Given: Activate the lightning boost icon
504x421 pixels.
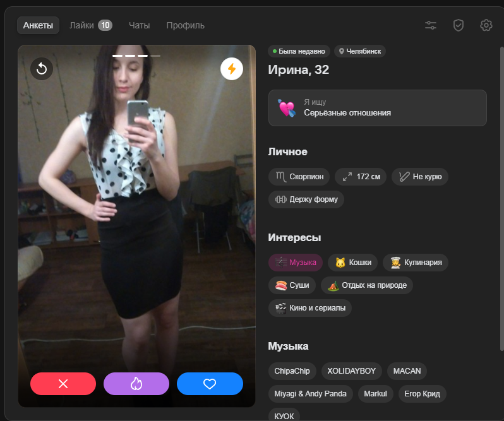Looking at the screenshot, I should coord(232,69).
